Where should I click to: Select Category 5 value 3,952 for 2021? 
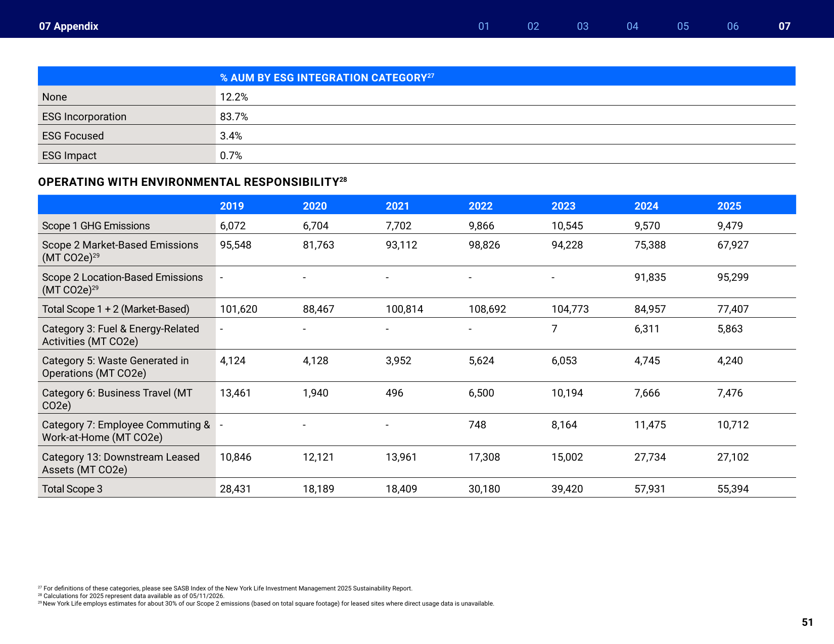coord(398,361)
